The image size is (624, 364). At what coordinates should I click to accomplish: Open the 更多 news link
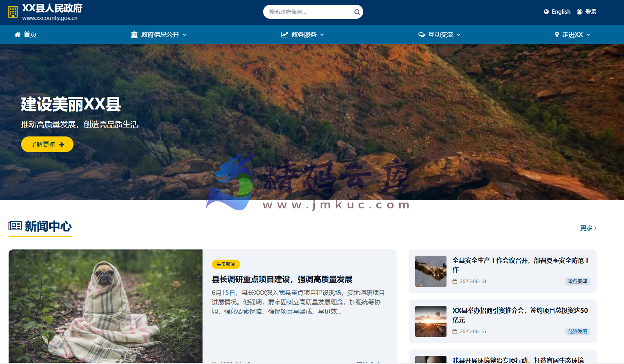(x=588, y=228)
